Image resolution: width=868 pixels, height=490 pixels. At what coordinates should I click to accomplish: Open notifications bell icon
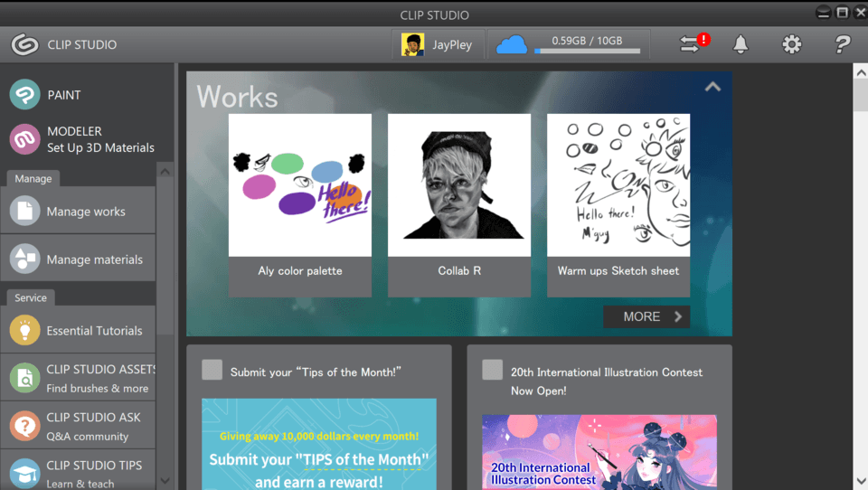tap(741, 44)
